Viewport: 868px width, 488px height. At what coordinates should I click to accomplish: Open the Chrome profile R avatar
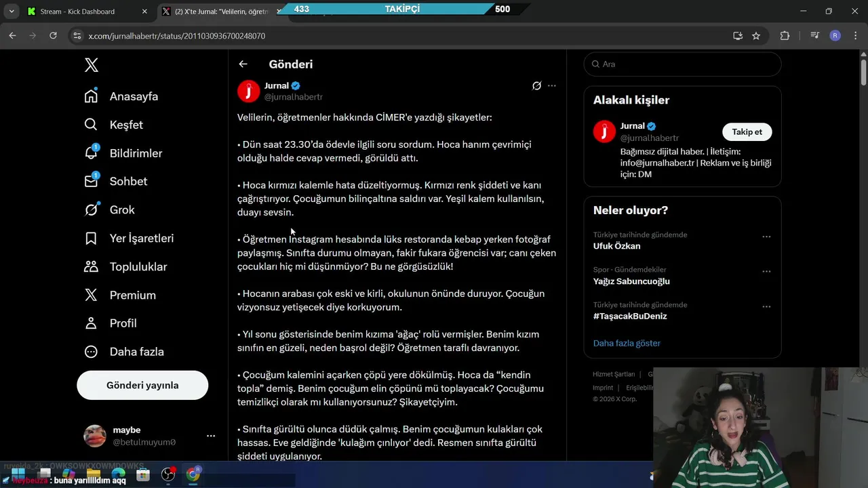[835, 36]
